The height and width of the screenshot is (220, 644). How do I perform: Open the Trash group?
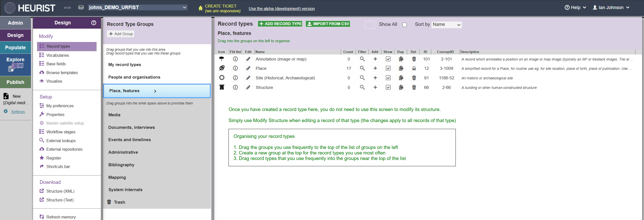[119, 202]
